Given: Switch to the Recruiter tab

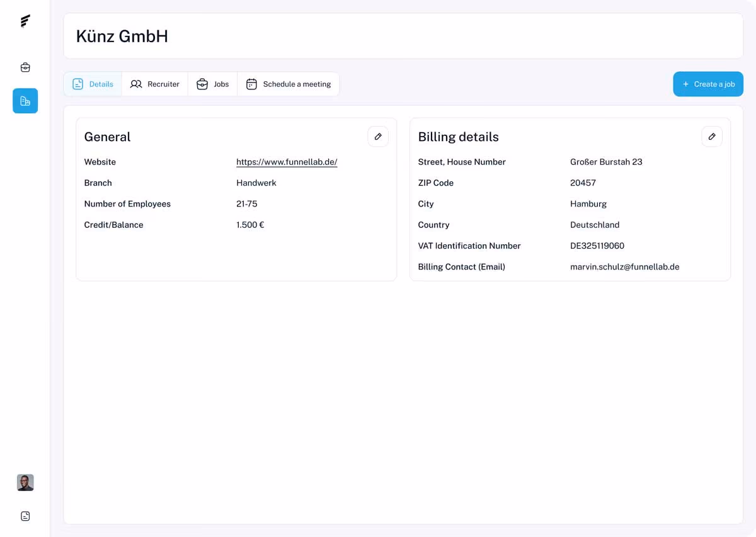Looking at the screenshot, I should pyautogui.click(x=155, y=84).
